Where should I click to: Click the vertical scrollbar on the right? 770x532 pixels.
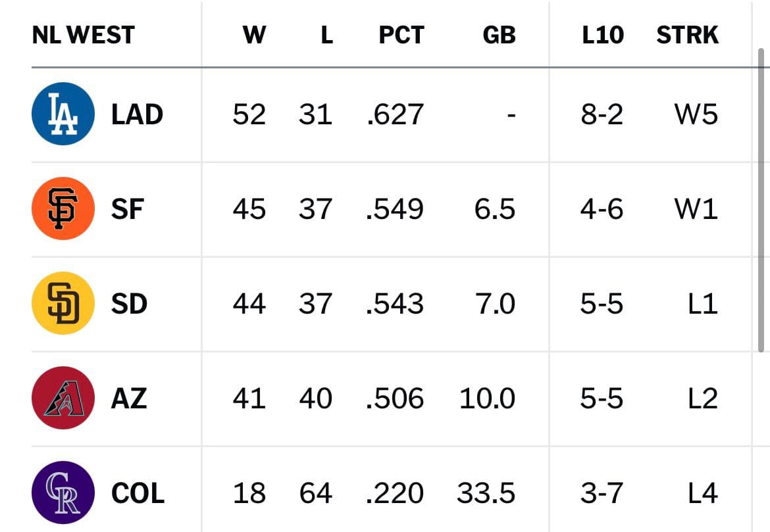(761, 200)
